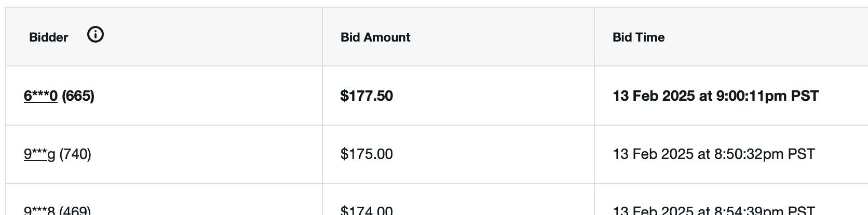Select the $174.00 bid amount
This screenshot has height=215, width=868.
367,211
